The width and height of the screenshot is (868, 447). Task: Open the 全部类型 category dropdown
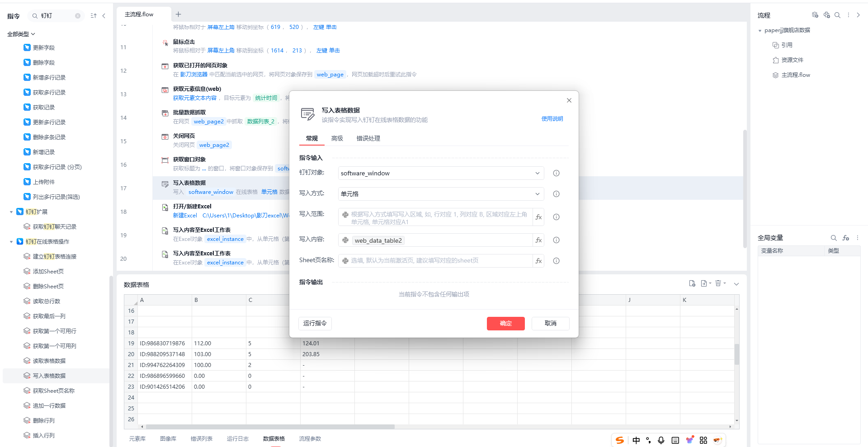pyautogui.click(x=21, y=34)
